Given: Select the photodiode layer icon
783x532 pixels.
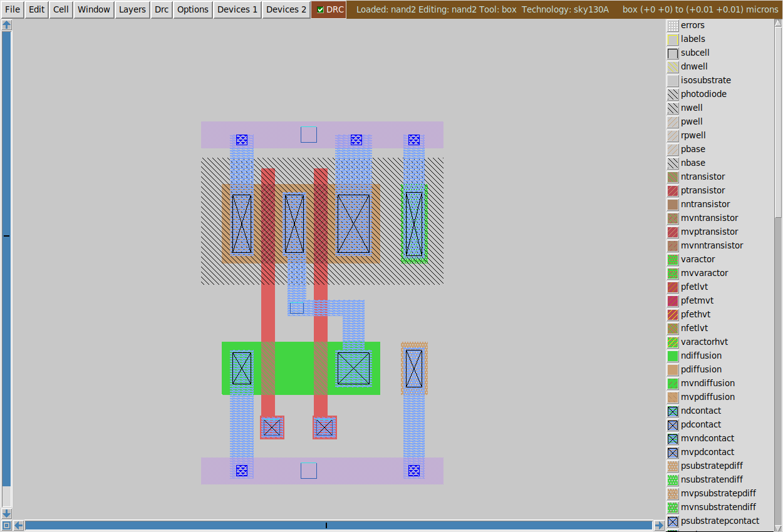Looking at the screenshot, I should tap(673, 95).
